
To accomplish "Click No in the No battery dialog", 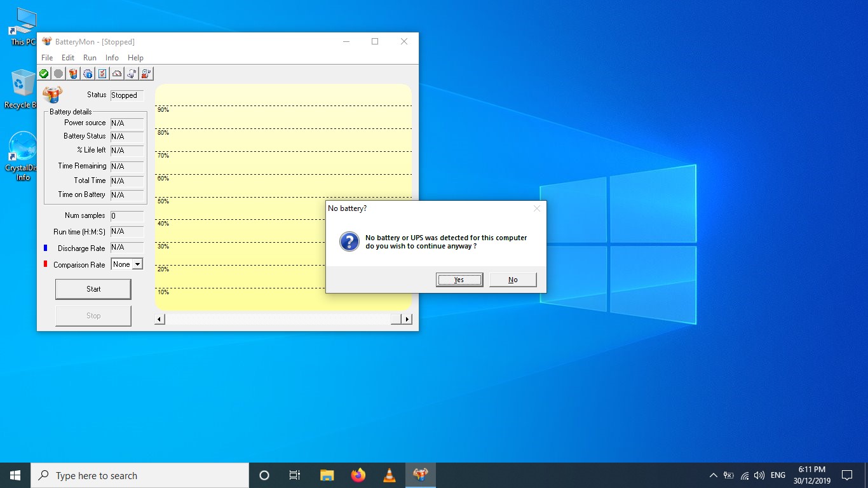I will coord(513,280).
